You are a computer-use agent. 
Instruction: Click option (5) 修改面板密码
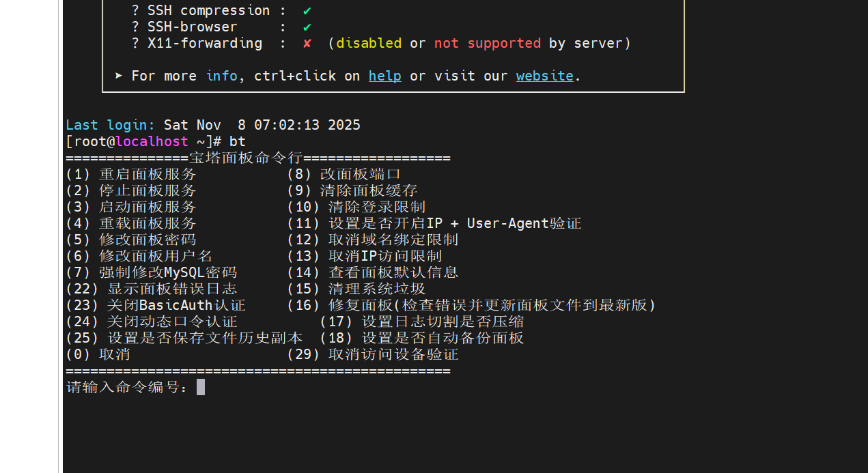[x=131, y=240]
